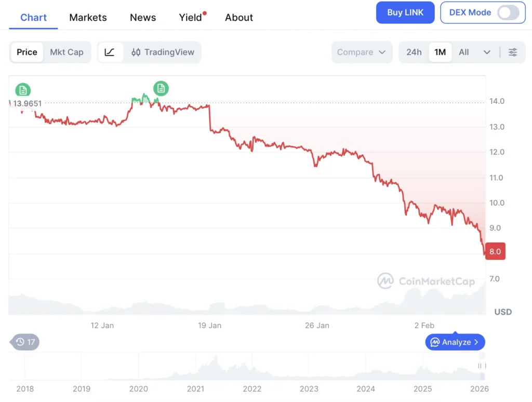Open chart customization settings icon
532x402 pixels.
[x=513, y=52]
